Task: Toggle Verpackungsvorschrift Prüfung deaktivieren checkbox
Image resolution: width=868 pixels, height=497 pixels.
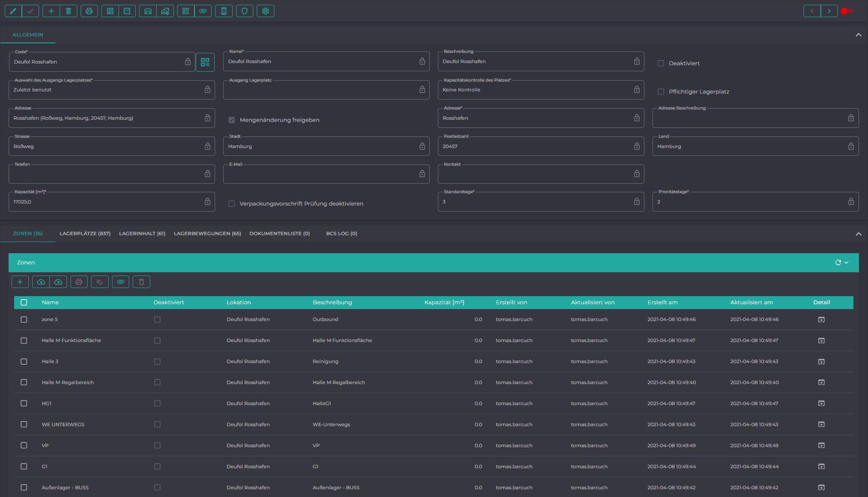Action: (232, 204)
